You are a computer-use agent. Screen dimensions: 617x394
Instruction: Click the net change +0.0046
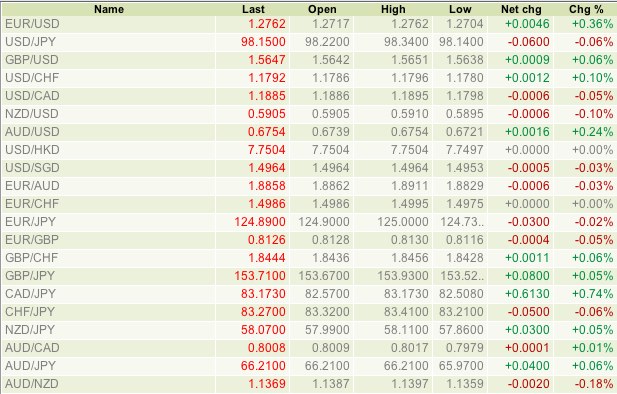527,24
